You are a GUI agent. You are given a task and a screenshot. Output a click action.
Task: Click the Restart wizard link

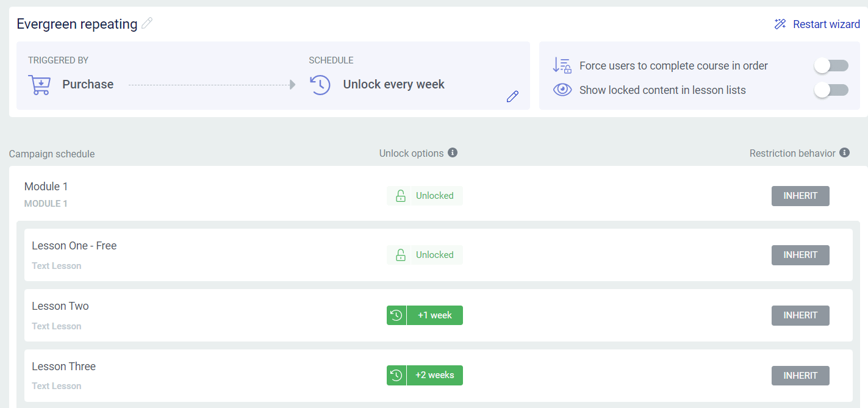coord(826,24)
